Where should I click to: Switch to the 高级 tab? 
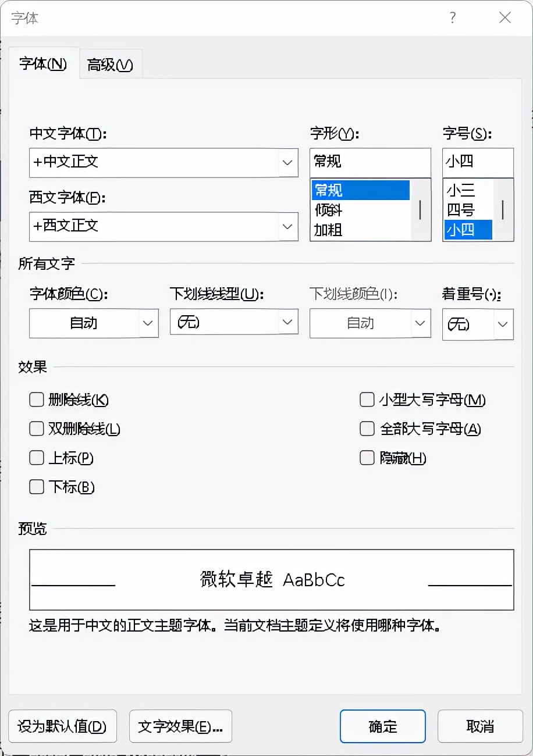(x=109, y=64)
